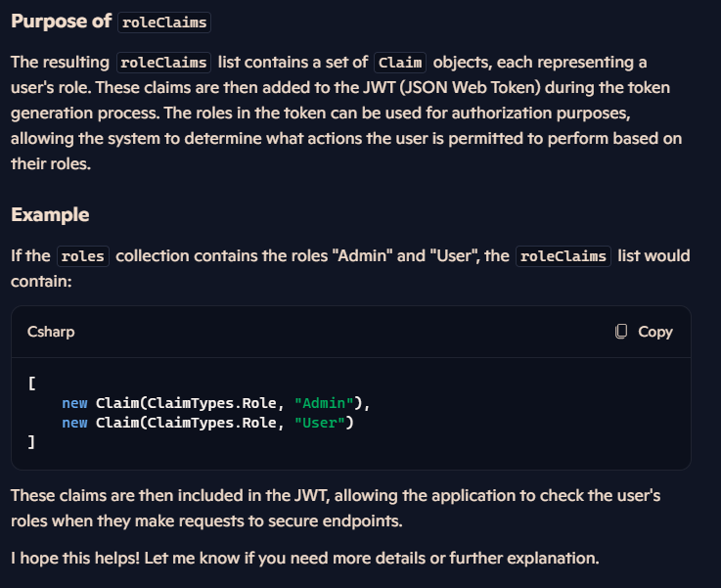Viewport: 721px width, 588px height.
Task: Click the Csharp language label
Action: 51,332
